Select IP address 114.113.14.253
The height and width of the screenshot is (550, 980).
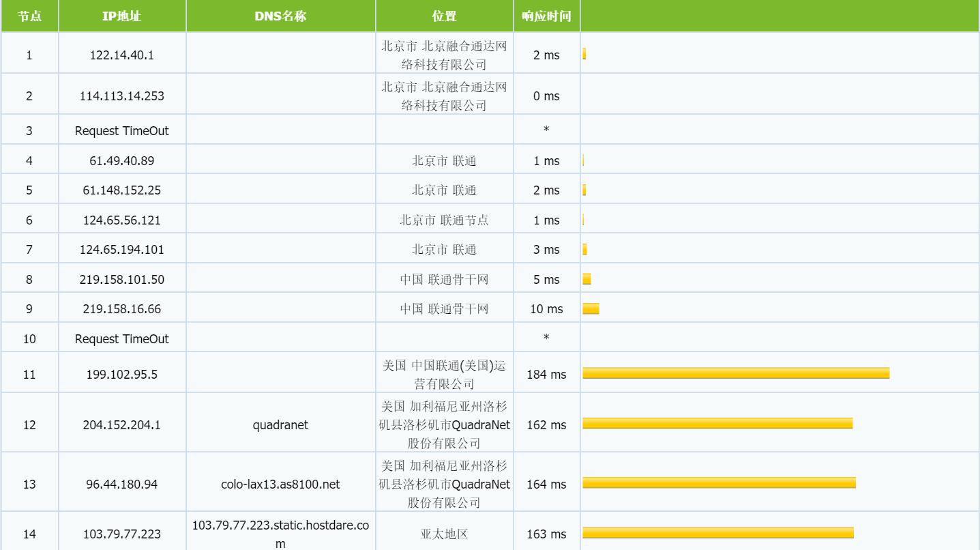tap(122, 96)
